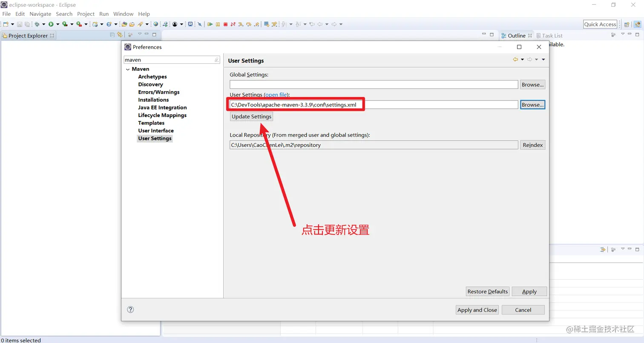The height and width of the screenshot is (343, 644).
Task: Click the open file link
Action: pyautogui.click(x=276, y=94)
